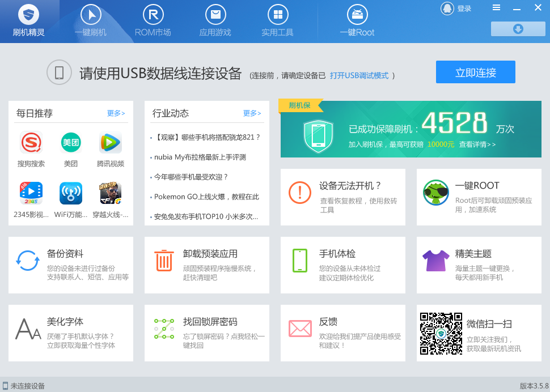Open news Pokemon GO上线火爆，教程在此
The height and width of the screenshot is (392, 550).
[x=206, y=197]
